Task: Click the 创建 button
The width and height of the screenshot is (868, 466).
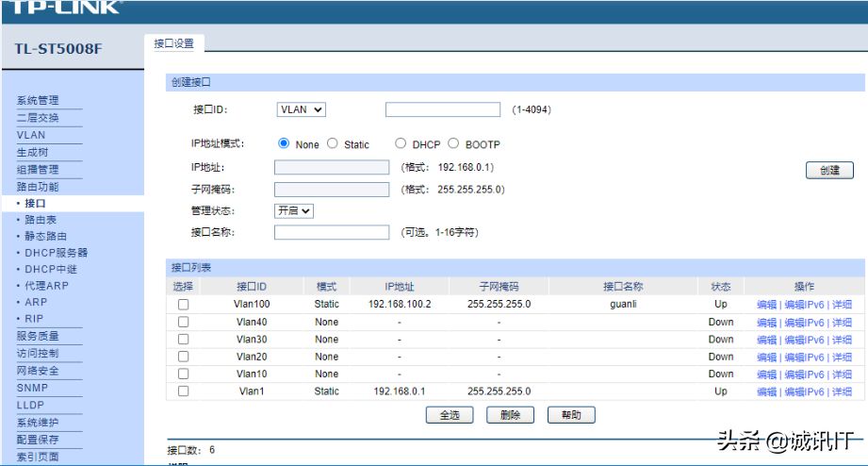Action: click(x=829, y=171)
